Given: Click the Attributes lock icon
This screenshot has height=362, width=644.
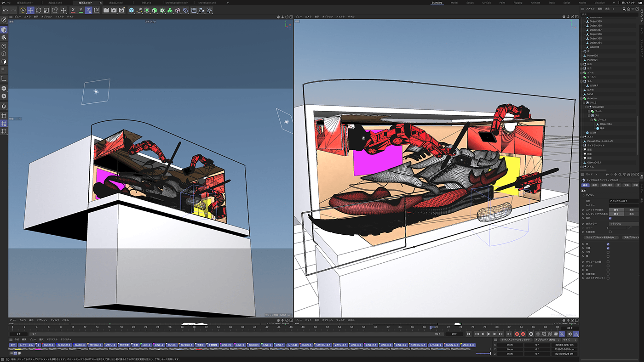Looking at the screenshot, I should click(628, 175).
